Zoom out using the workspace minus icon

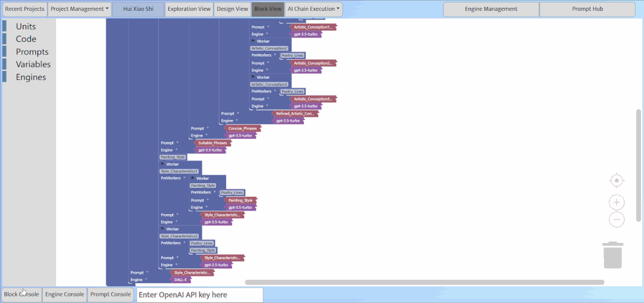pyautogui.click(x=617, y=219)
